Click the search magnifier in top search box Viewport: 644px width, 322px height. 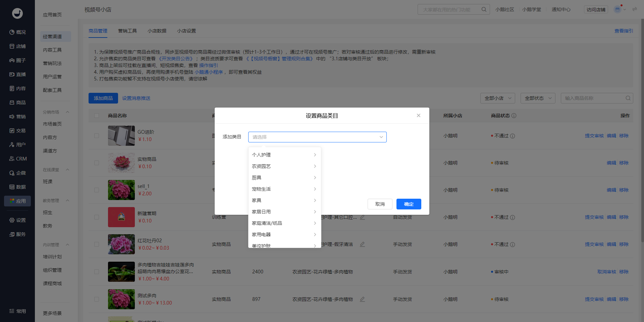tap(484, 9)
